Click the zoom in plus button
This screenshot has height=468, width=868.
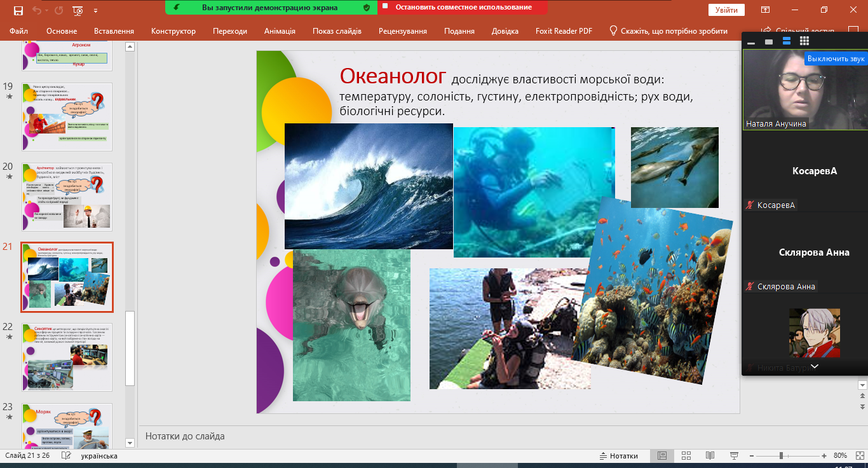tap(824, 456)
